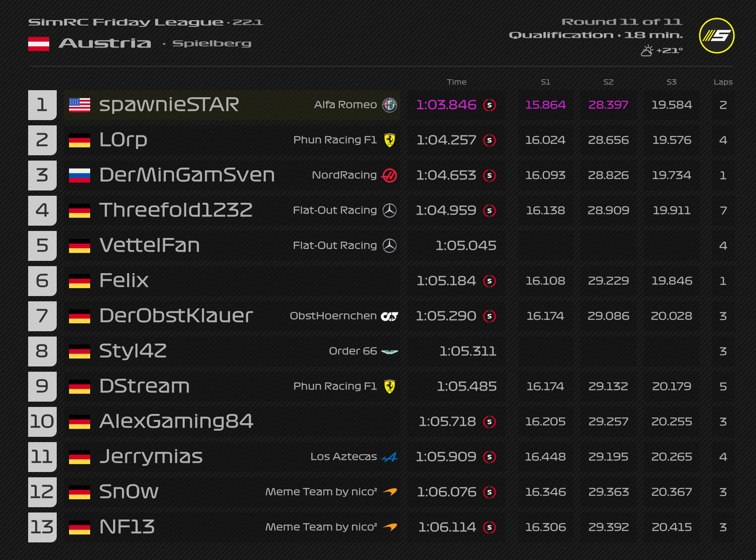The width and height of the screenshot is (756, 560).
Task: Click the Haas logo beside NordRacing
Action: (389, 176)
